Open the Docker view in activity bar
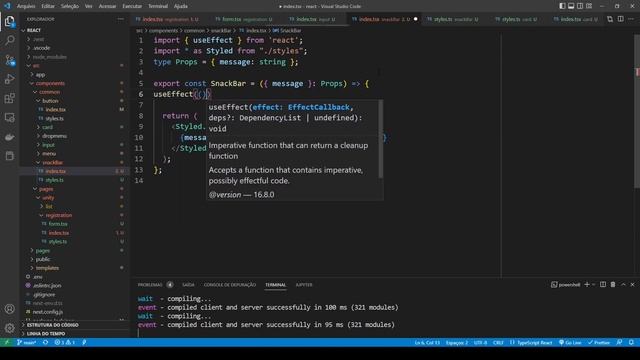The height and width of the screenshot is (360, 640). click(x=10, y=137)
